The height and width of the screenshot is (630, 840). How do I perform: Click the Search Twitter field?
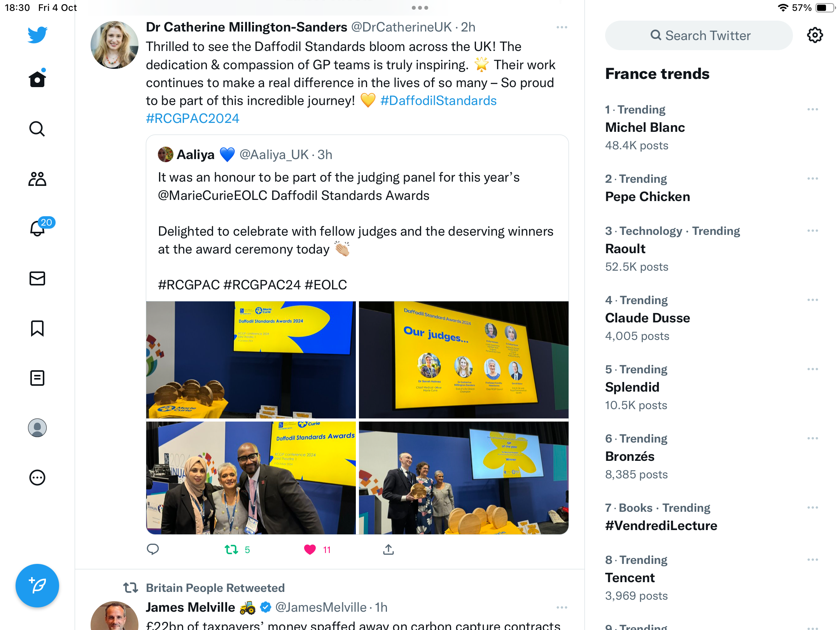(x=699, y=35)
